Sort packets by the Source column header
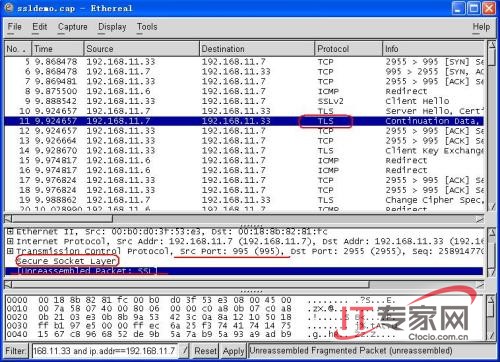The width and height of the screenshot is (500, 362). (141, 49)
